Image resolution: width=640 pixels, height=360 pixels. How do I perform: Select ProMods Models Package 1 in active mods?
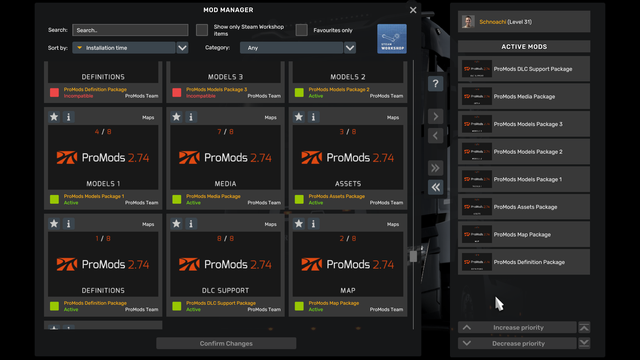tap(524, 179)
